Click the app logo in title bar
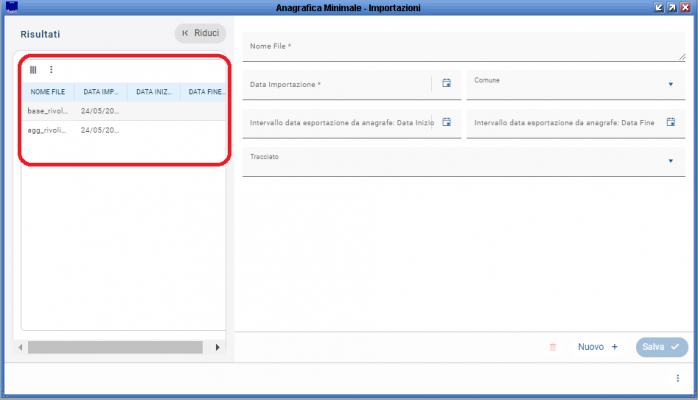698x400 pixels. [12, 7]
